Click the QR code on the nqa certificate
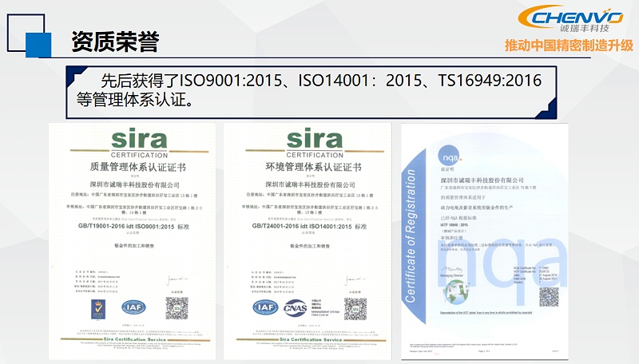 [548, 297]
